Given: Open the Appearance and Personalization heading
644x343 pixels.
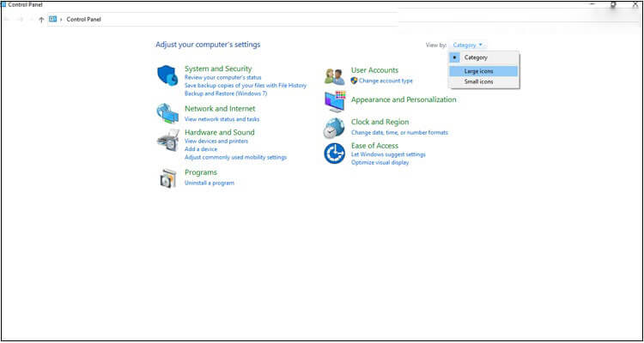Looking at the screenshot, I should (x=404, y=99).
